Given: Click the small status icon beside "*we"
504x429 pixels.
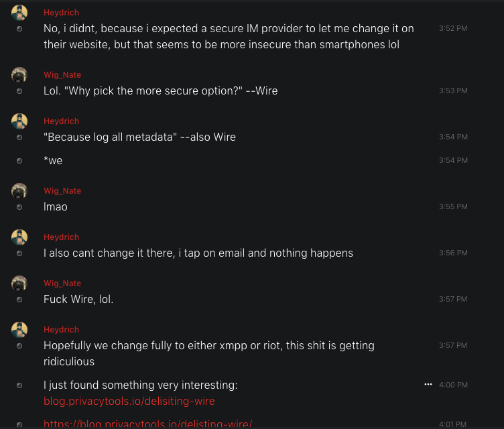Looking at the screenshot, I should pos(19,161).
